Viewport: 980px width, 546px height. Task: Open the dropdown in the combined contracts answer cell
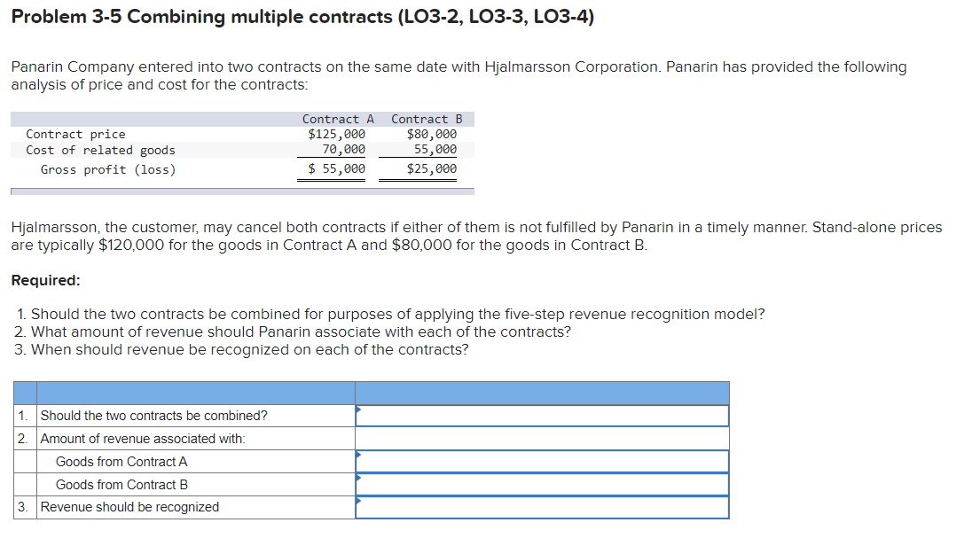[359, 409]
